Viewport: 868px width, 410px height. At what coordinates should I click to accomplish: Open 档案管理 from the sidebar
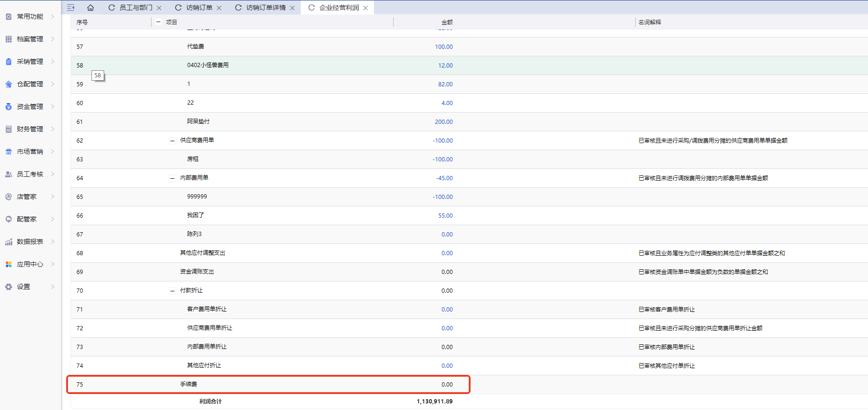tap(30, 39)
